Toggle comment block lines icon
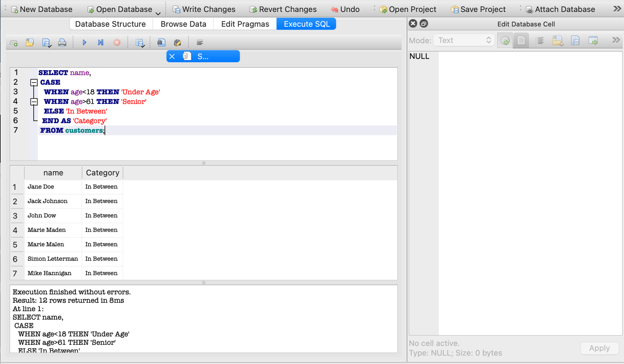 click(x=200, y=43)
